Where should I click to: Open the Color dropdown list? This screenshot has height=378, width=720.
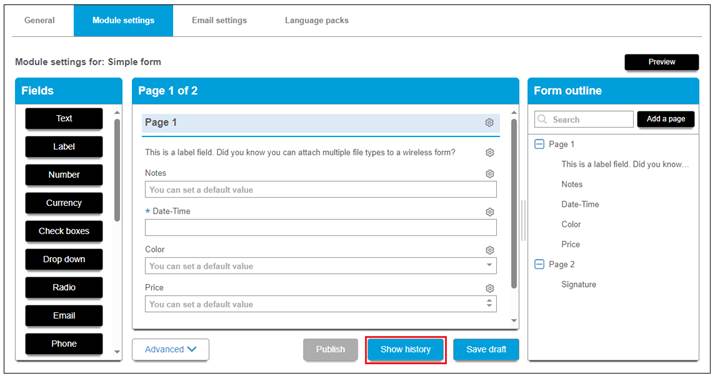point(489,265)
